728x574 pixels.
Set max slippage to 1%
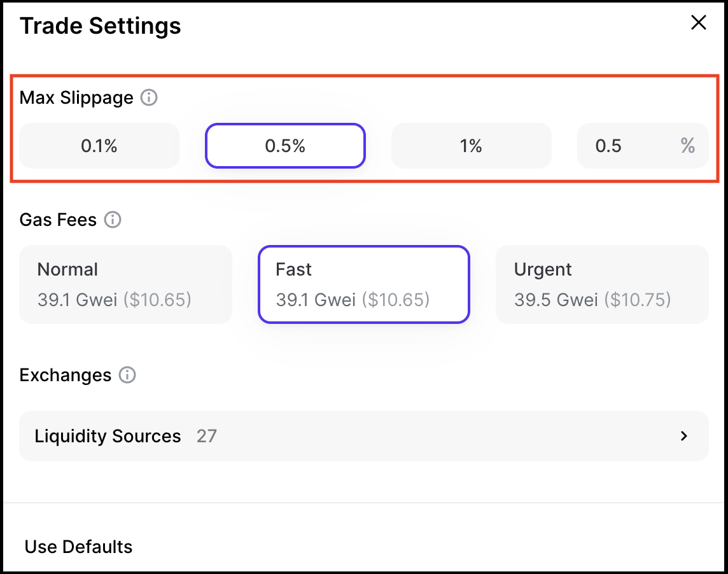pyautogui.click(x=471, y=146)
